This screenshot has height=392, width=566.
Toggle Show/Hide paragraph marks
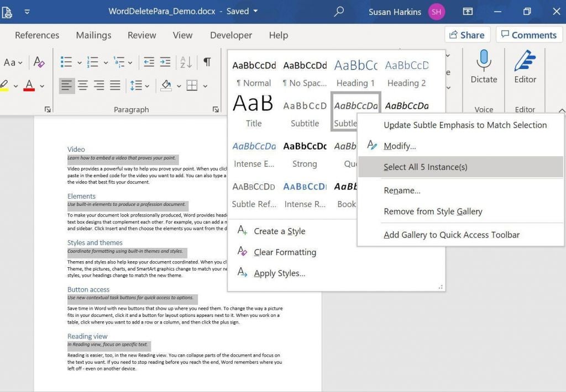207,62
